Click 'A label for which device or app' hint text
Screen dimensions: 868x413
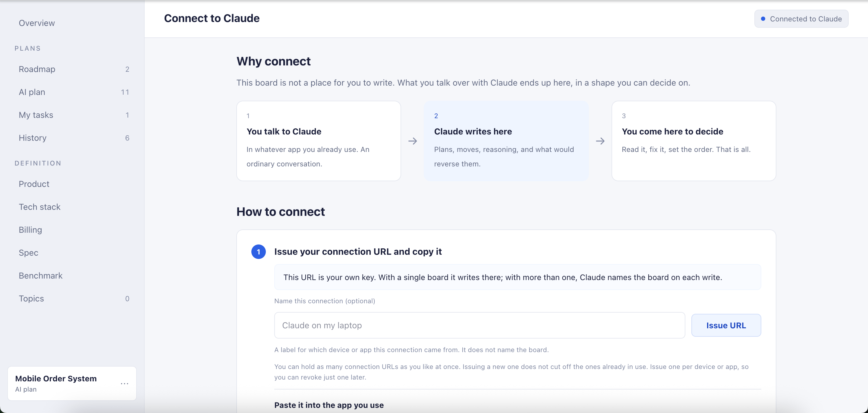411,350
